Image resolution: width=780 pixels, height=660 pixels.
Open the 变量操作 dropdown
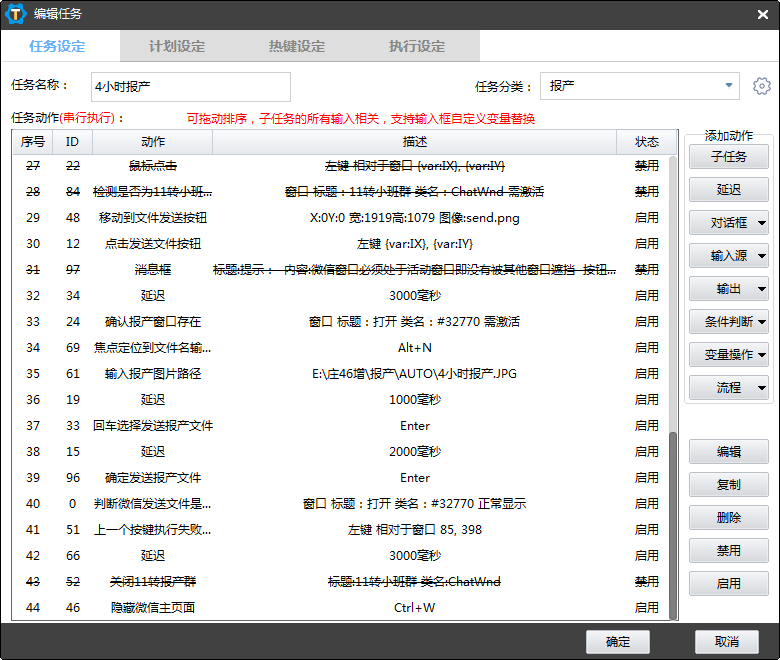point(728,355)
